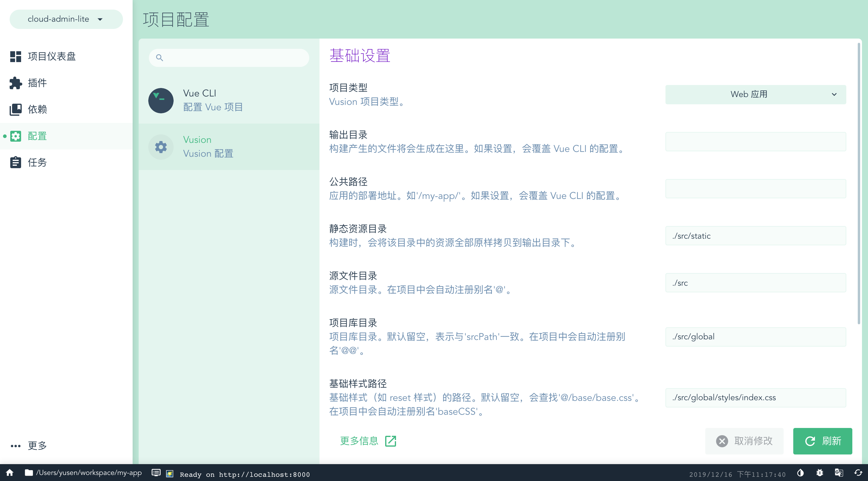Open the log messages icon
This screenshot has width=868, height=481.
pos(156,473)
